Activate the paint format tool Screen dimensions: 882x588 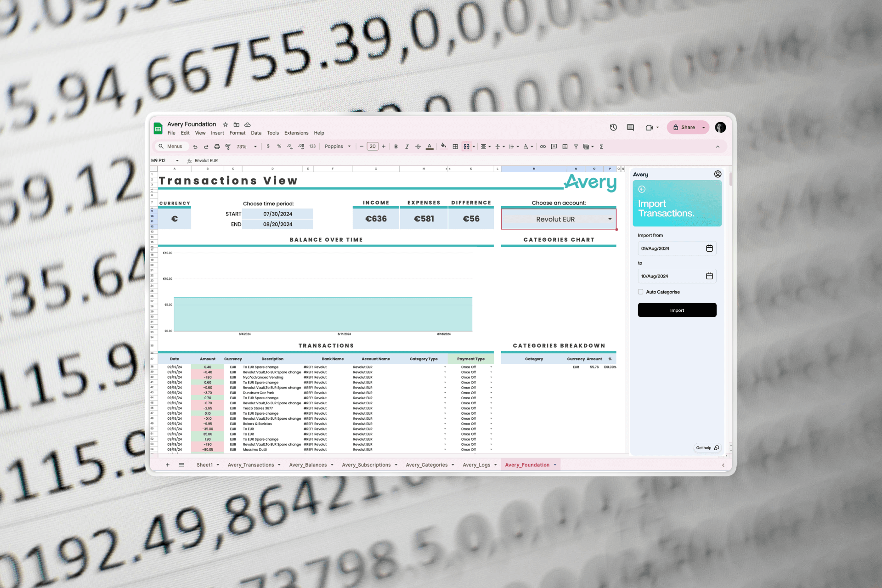228,147
